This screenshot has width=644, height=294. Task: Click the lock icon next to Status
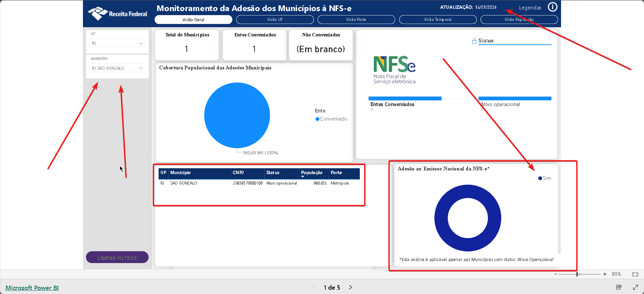click(x=474, y=41)
